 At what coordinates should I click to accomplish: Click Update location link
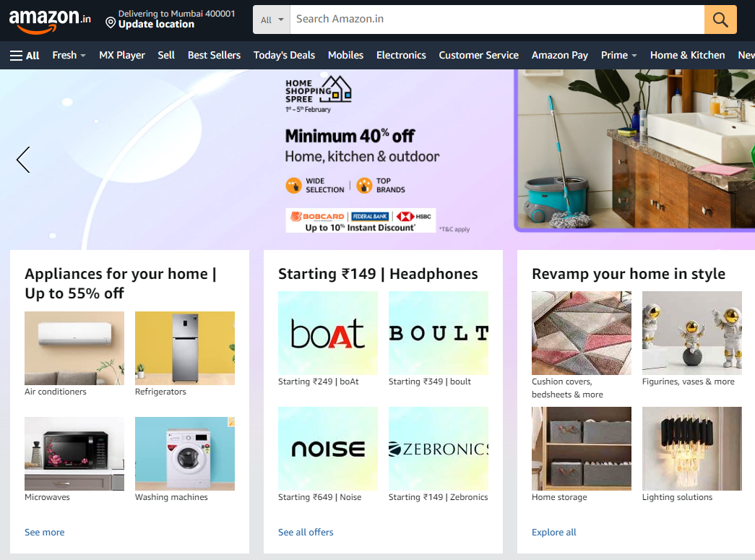click(156, 24)
